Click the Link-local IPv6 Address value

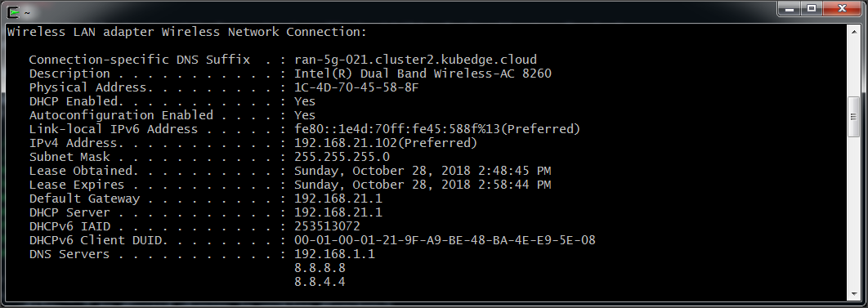click(x=437, y=129)
